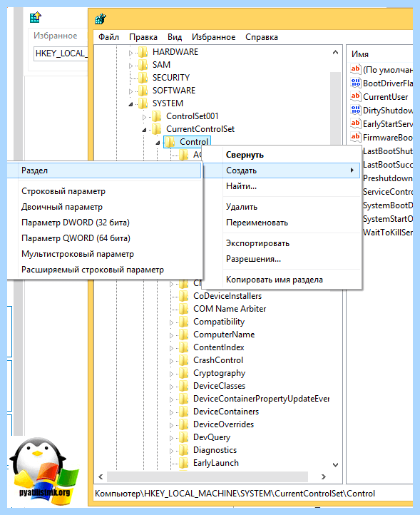Click the CrashControl folder icon
This screenshot has width=420, height=515.
(x=183, y=360)
